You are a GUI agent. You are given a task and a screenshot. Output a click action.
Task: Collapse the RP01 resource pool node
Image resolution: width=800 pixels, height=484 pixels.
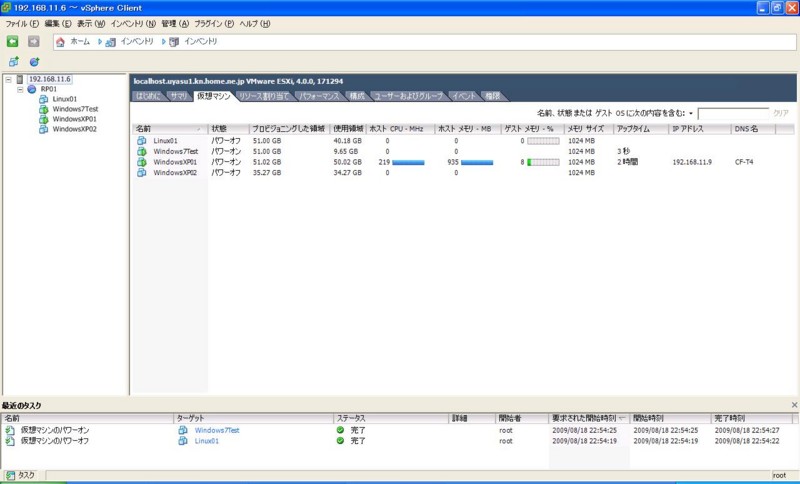tap(20, 89)
